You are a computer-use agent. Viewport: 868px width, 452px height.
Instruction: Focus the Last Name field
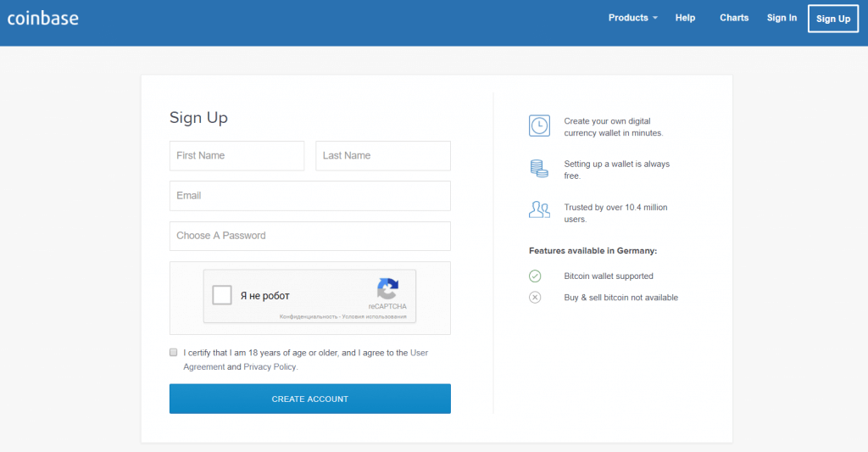[383, 156]
